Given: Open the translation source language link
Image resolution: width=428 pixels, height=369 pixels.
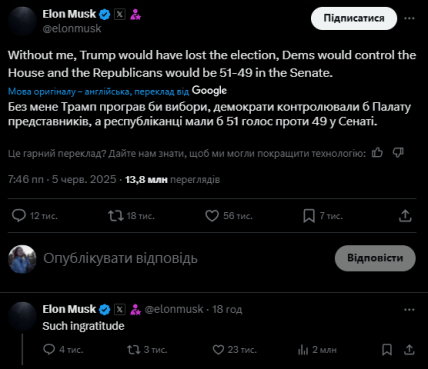Looking at the screenshot, I should (98, 91).
